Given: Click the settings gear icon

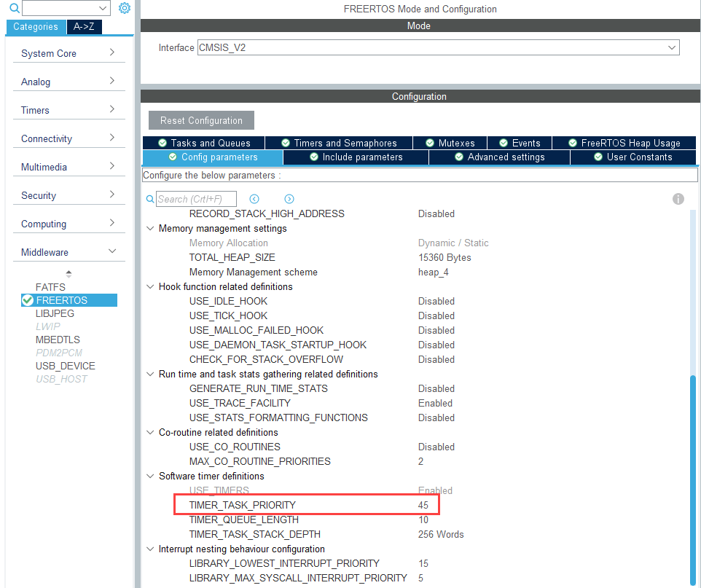Looking at the screenshot, I should 125,8.
